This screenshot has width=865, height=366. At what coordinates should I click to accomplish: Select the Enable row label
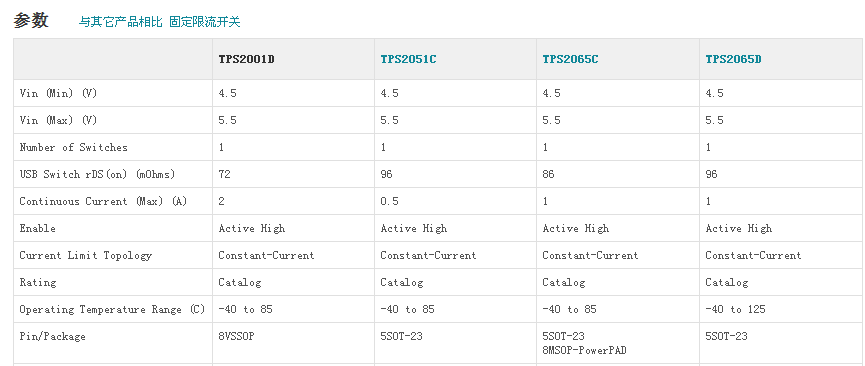(x=38, y=229)
